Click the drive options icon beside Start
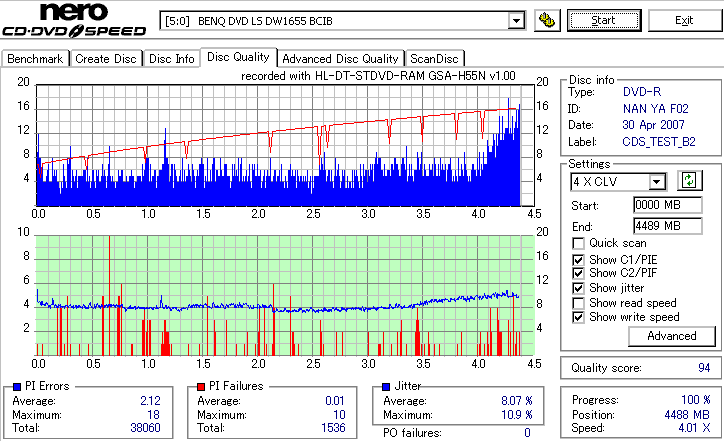The height and width of the screenshot is (441, 724). (547, 20)
